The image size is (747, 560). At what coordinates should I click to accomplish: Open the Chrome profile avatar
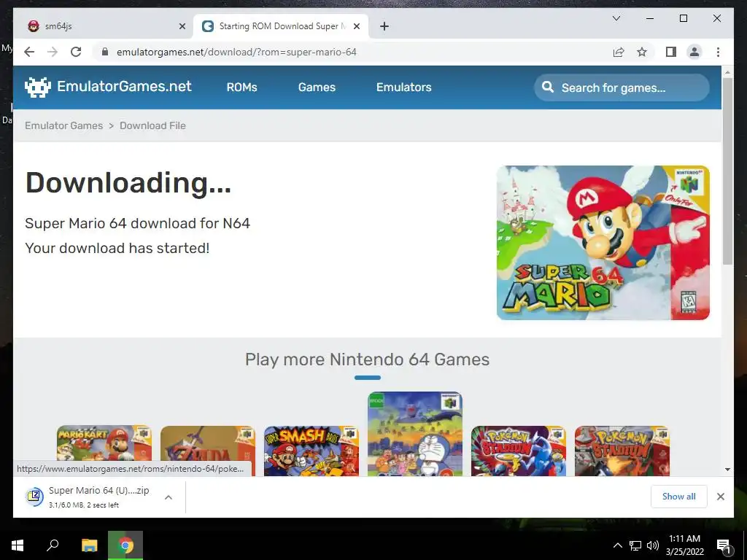[694, 52]
